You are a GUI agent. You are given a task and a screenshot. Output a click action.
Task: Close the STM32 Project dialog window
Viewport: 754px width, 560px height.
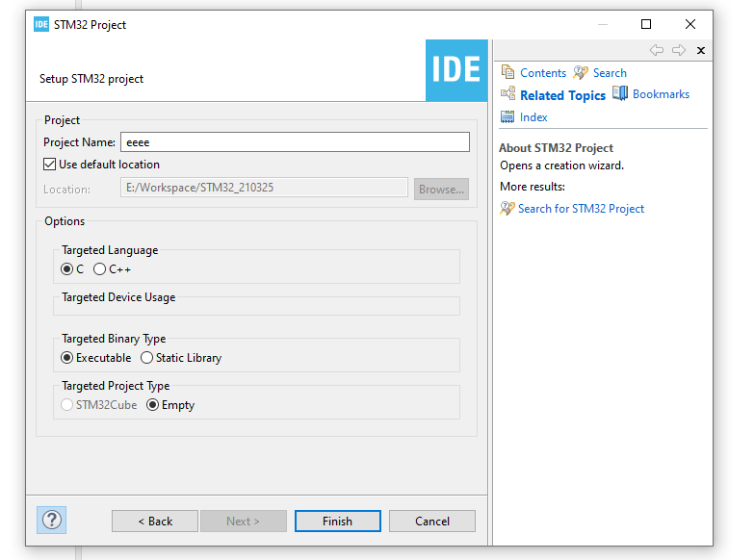tap(690, 24)
